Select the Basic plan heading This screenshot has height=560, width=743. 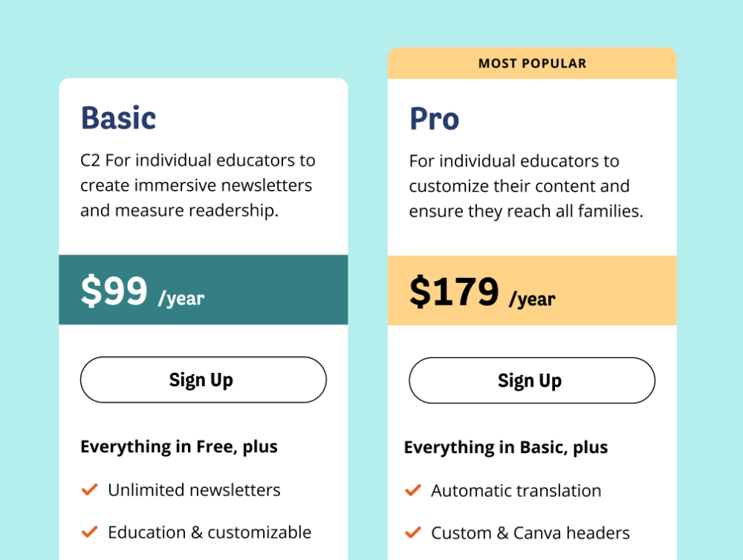coord(118,118)
